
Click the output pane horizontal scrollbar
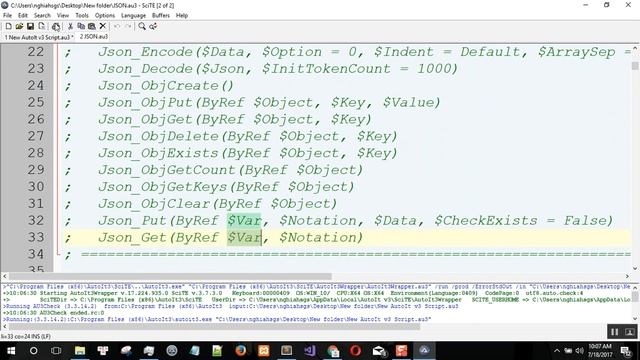(214, 327)
